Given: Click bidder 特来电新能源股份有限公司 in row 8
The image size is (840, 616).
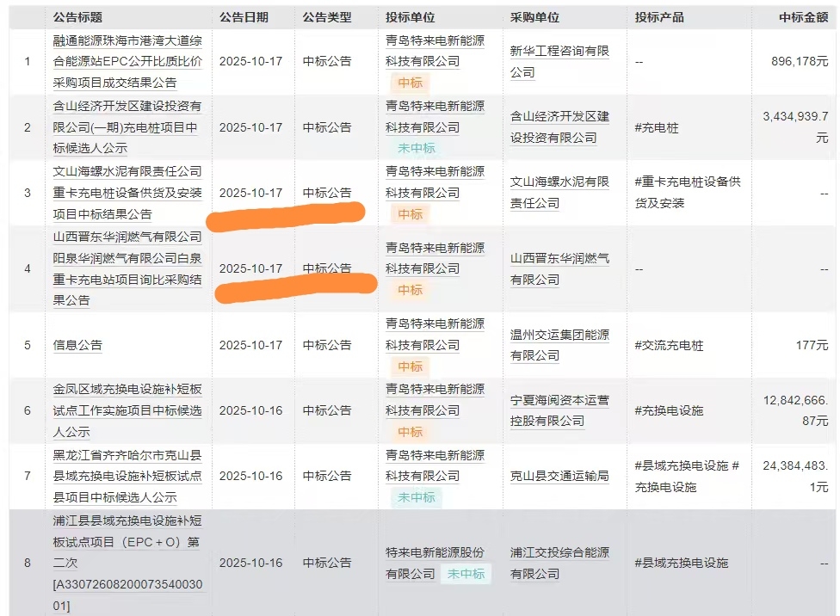Looking at the screenshot, I should (435, 563).
